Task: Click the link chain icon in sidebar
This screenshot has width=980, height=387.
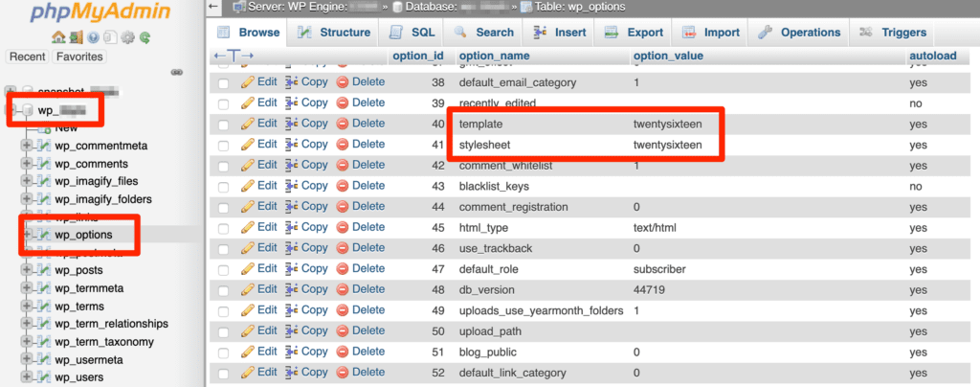Action: pos(176,73)
